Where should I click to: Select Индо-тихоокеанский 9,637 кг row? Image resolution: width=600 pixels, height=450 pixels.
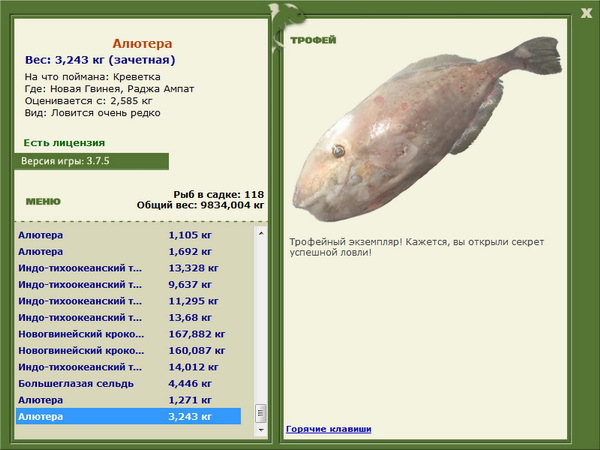(x=128, y=284)
